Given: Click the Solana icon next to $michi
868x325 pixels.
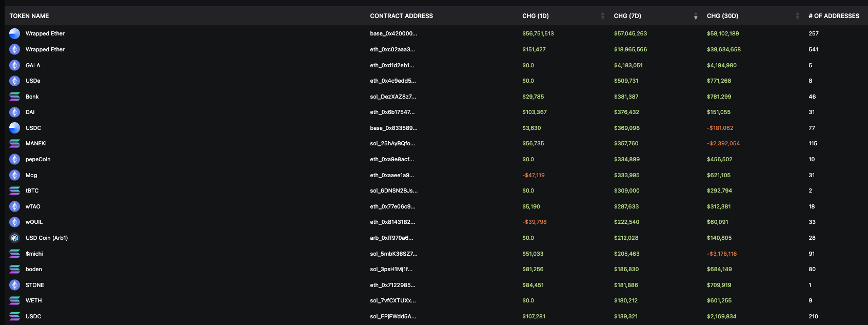Looking at the screenshot, I should pyautogui.click(x=15, y=254).
